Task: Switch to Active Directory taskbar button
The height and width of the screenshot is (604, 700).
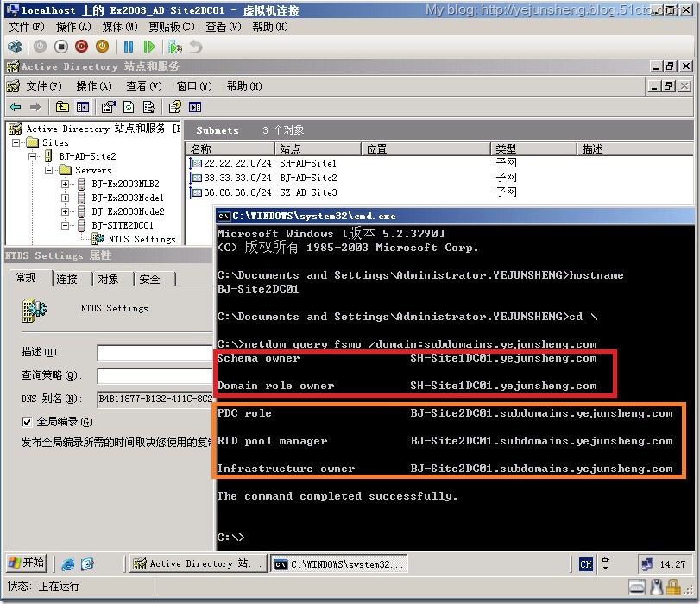Action: coord(198,563)
